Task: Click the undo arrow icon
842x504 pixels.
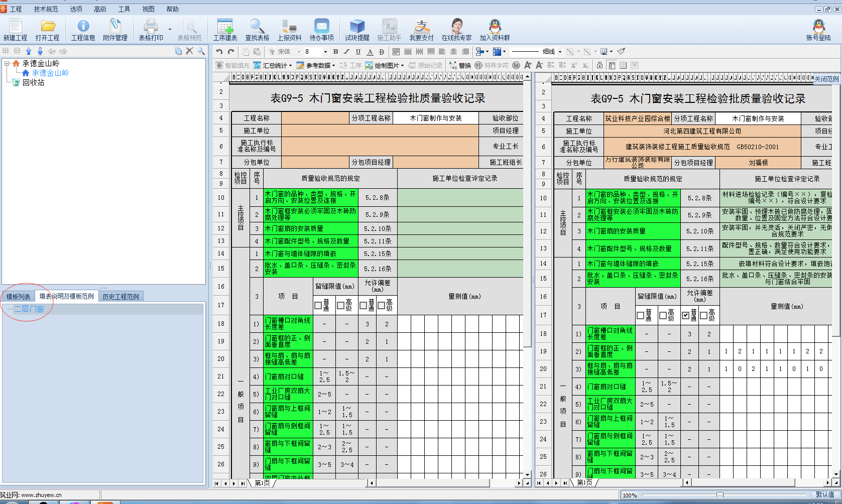Action: (219, 52)
